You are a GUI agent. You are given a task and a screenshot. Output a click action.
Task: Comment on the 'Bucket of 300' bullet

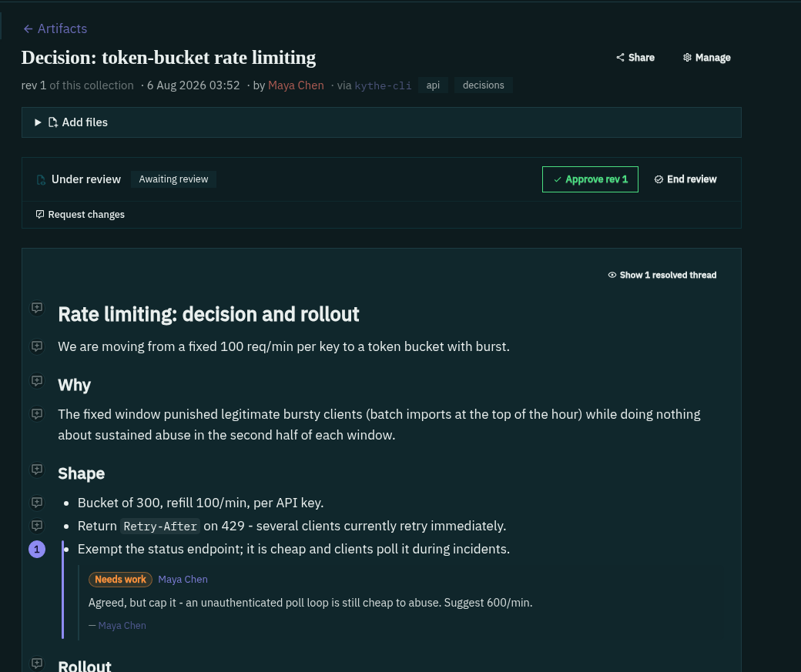(37, 503)
